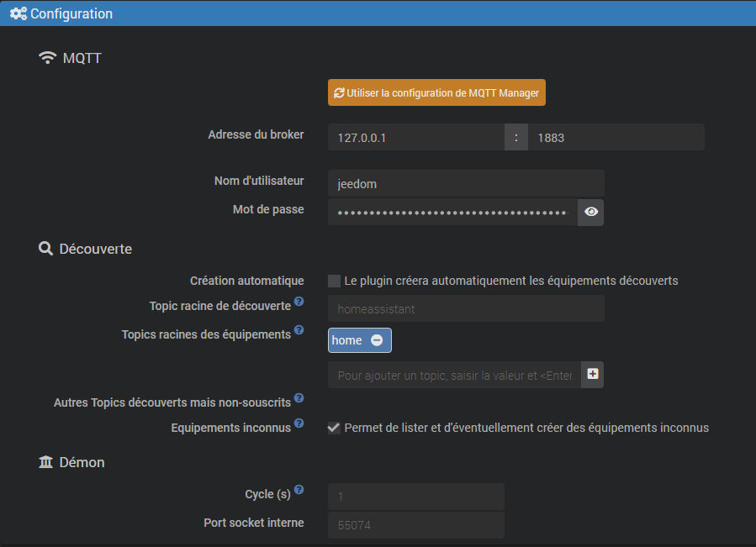Click the broker port field 1883
The height and width of the screenshot is (547, 756).
coord(616,138)
